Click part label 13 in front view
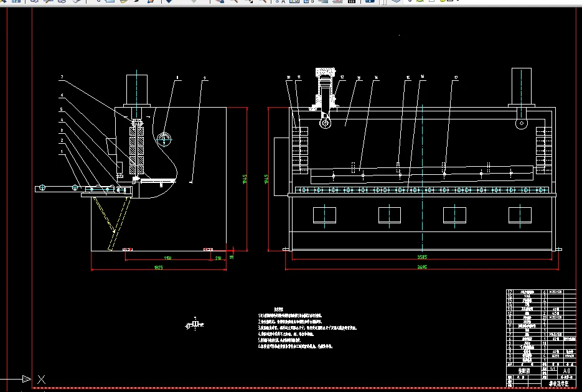582x392 pixels. [359, 78]
